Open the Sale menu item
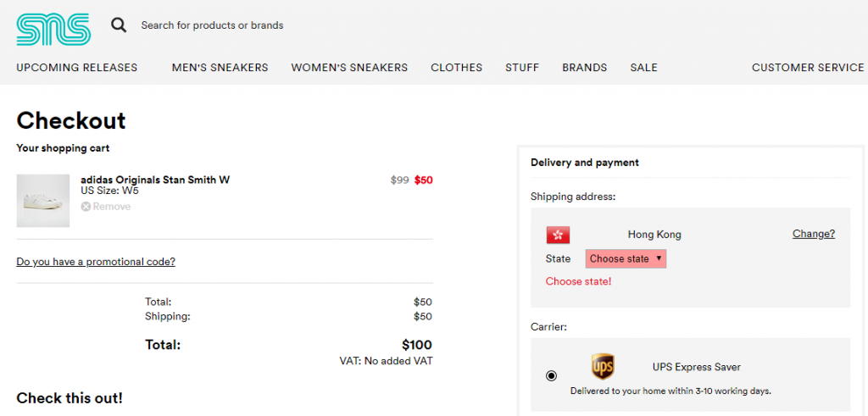The image size is (868, 416). point(643,68)
